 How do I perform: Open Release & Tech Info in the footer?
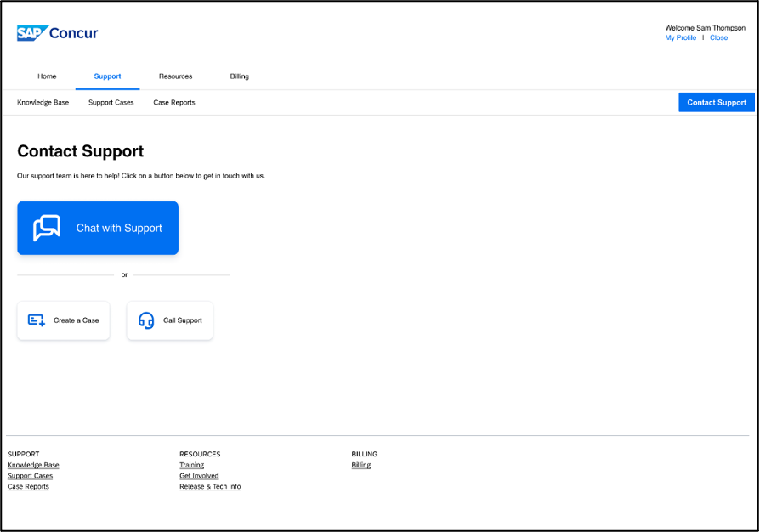pyautogui.click(x=210, y=486)
